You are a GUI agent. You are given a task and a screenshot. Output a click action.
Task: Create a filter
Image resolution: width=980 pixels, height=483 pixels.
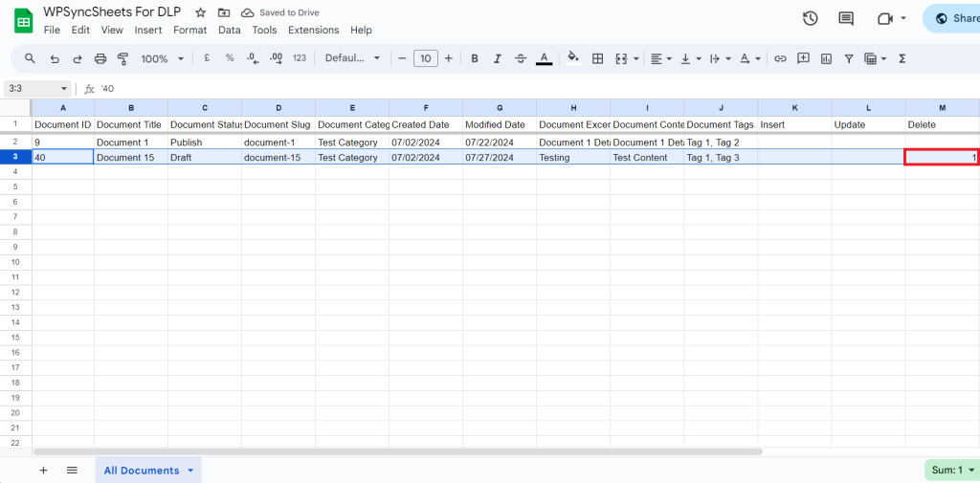849,58
